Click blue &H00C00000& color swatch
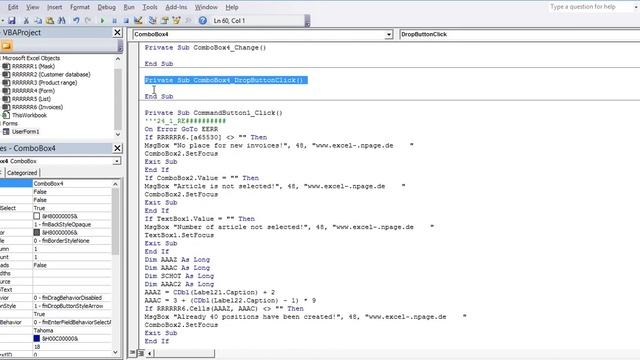 point(37,338)
